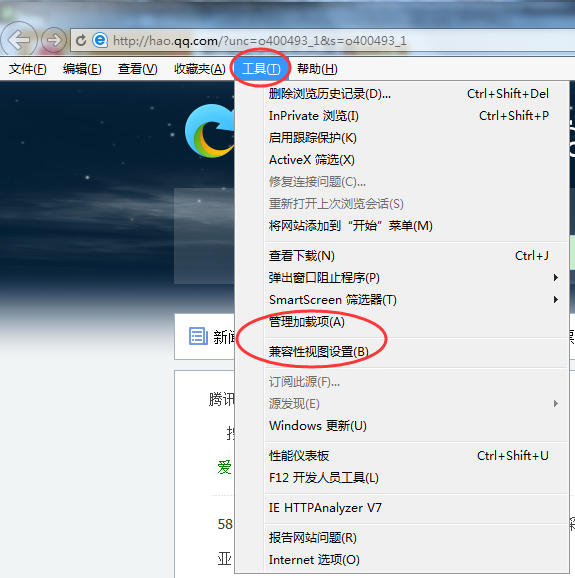575x578 pixels.
Task: Expand 弹出窗口阻止程序 submenu arrow
Action: 555,278
